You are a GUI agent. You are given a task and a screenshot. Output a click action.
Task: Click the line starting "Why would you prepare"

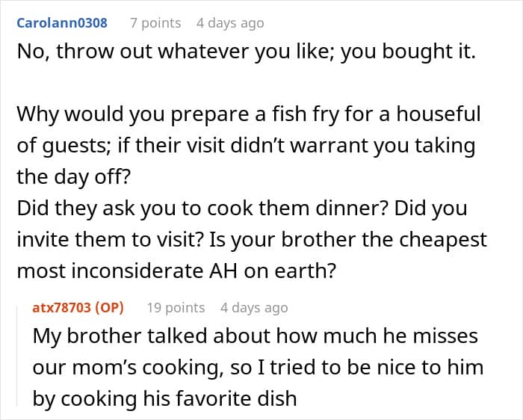click(x=249, y=114)
